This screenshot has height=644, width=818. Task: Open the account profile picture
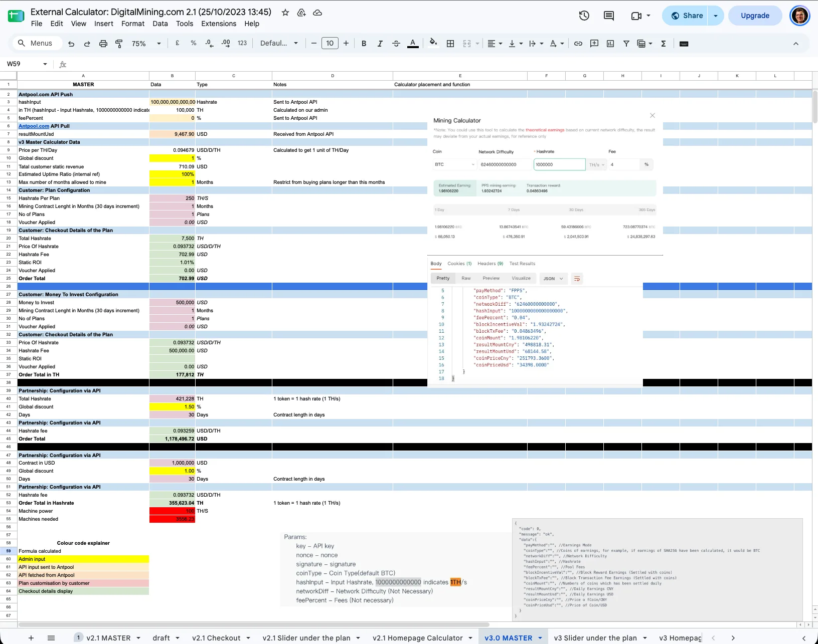799,16
